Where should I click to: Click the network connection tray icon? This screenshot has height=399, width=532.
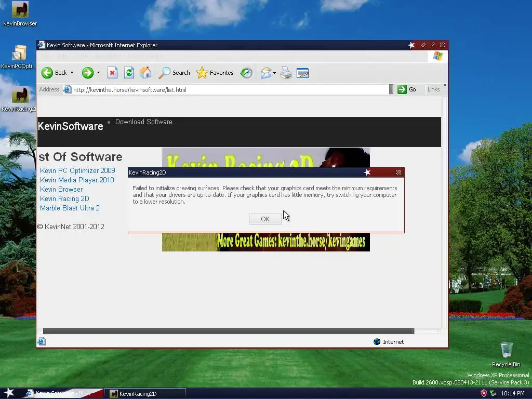[493, 393]
